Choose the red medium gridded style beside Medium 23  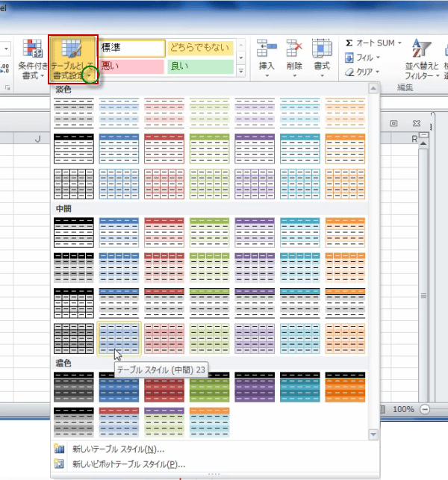tap(164, 339)
